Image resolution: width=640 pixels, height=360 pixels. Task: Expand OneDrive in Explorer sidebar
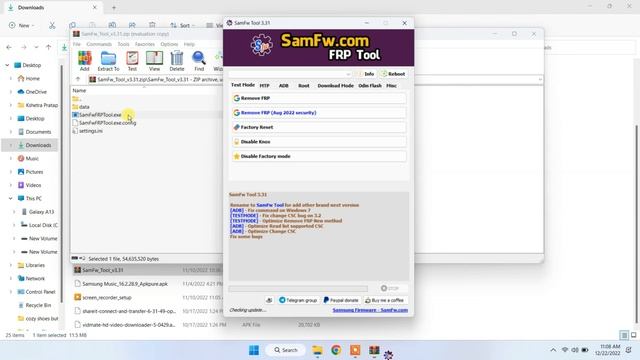tap(11, 92)
